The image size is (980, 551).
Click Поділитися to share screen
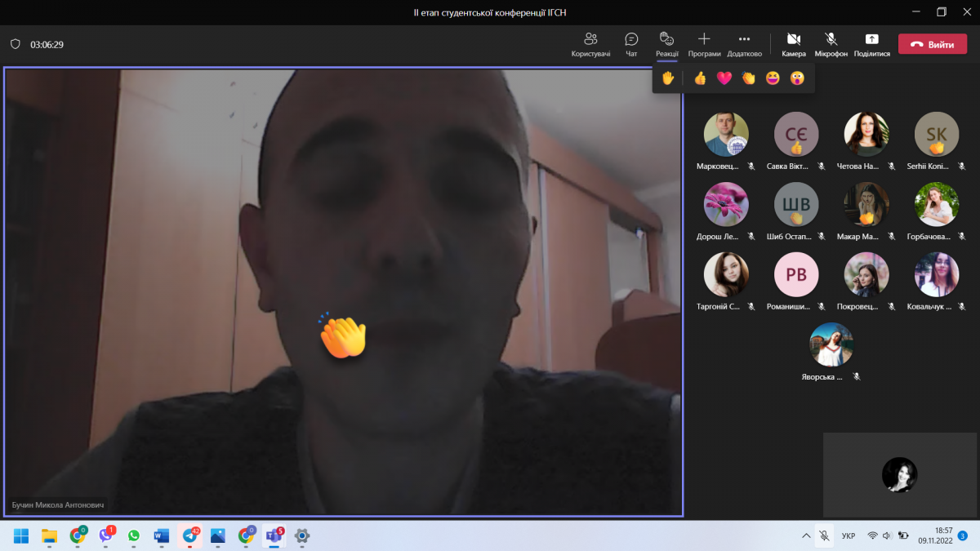872,44
